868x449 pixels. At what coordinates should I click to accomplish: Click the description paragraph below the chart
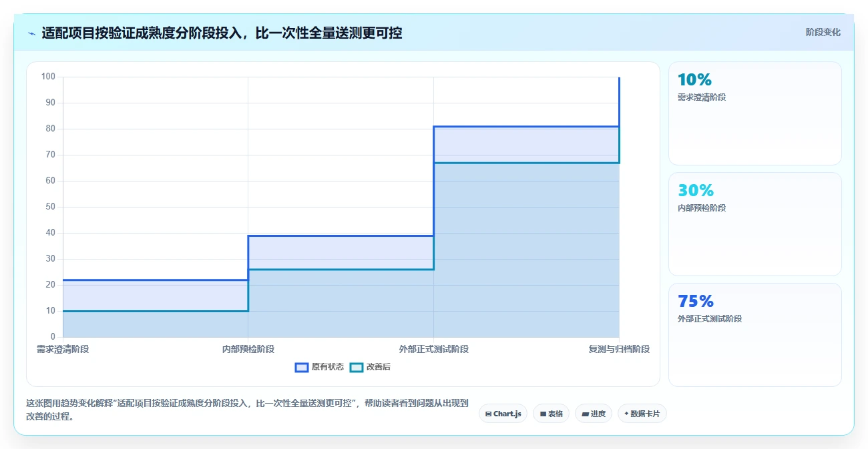247,410
